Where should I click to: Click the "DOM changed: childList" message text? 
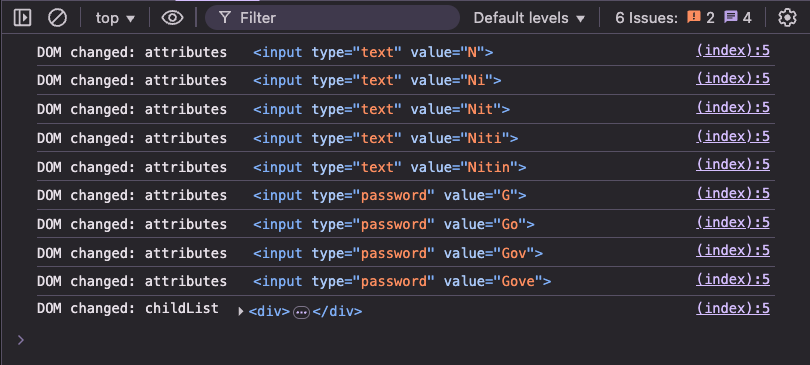pos(128,309)
